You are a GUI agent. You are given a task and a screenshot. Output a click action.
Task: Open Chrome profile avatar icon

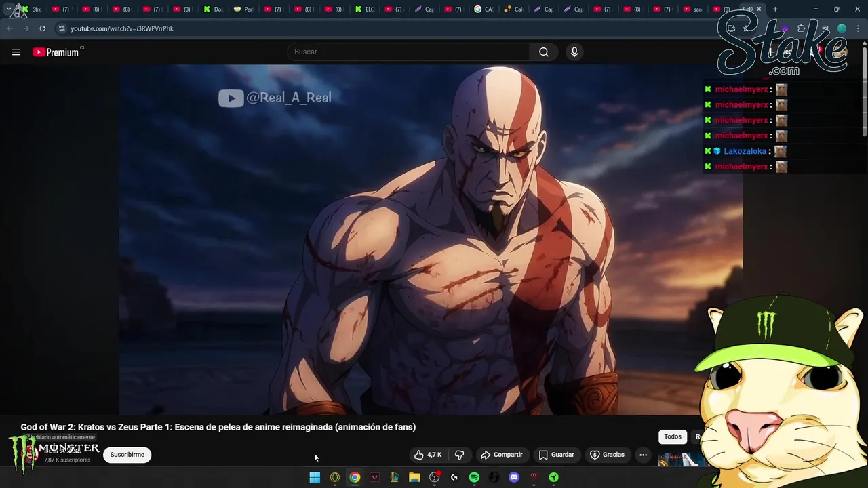[842, 28]
